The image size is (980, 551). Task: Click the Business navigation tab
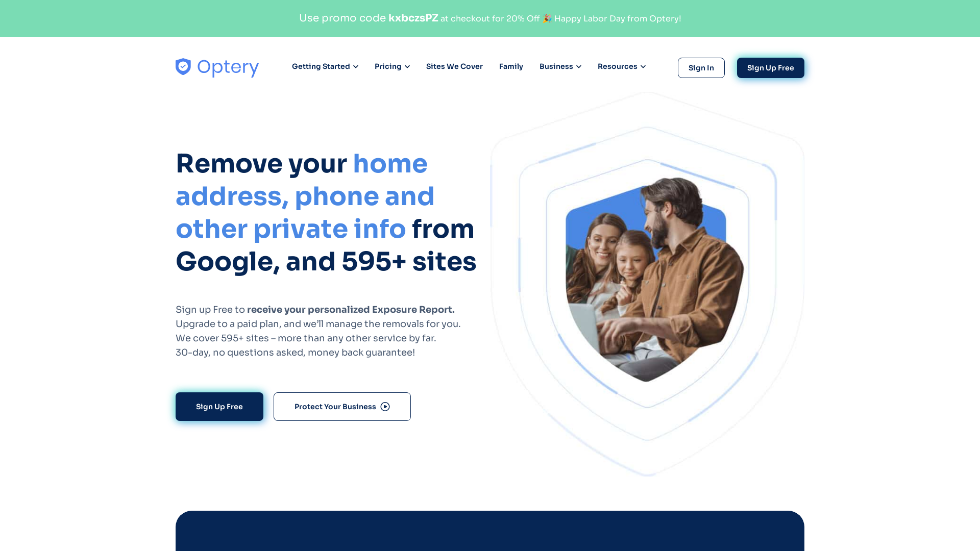coord(560,66)
